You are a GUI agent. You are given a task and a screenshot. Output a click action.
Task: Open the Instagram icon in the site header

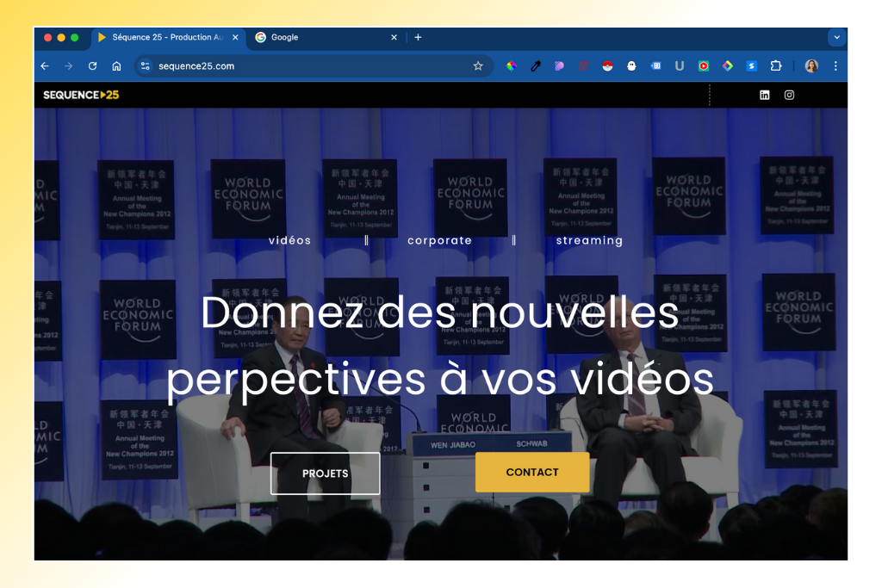pyautogui.click(x=789, y=96)
